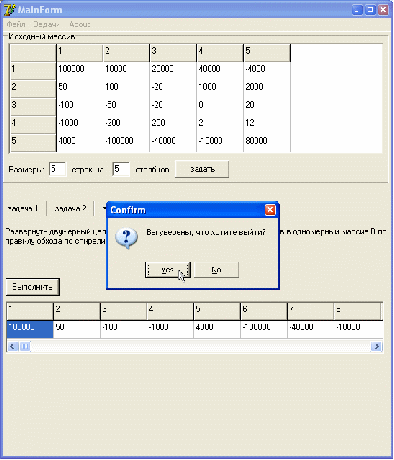Open the About menu

point(80,24)
